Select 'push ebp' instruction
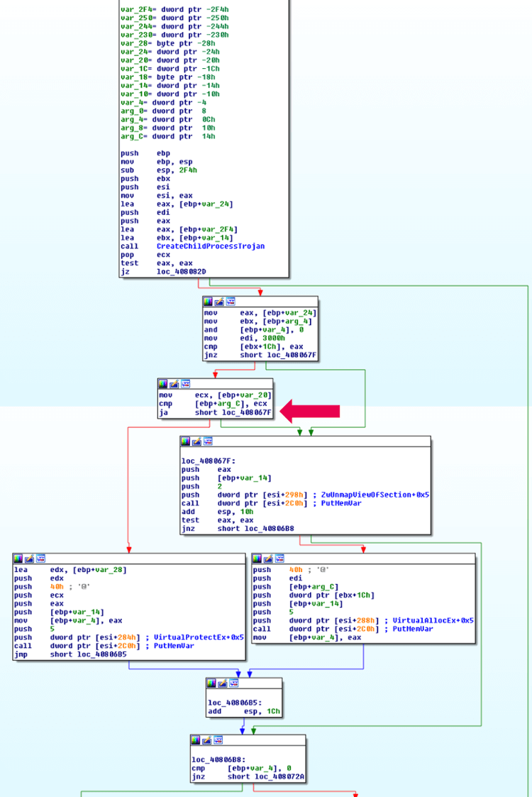This screenshot has height=797, width=532. click(145, 153)
